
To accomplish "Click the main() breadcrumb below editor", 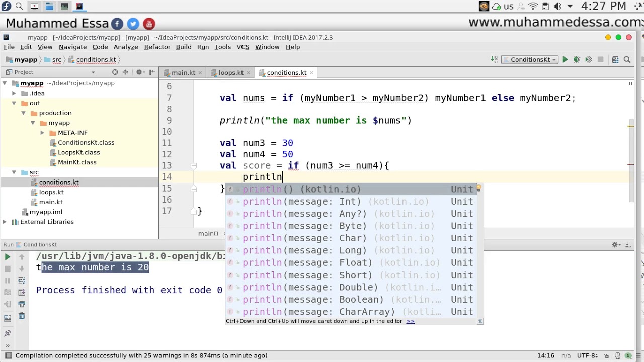I will (x=208, y=233).
